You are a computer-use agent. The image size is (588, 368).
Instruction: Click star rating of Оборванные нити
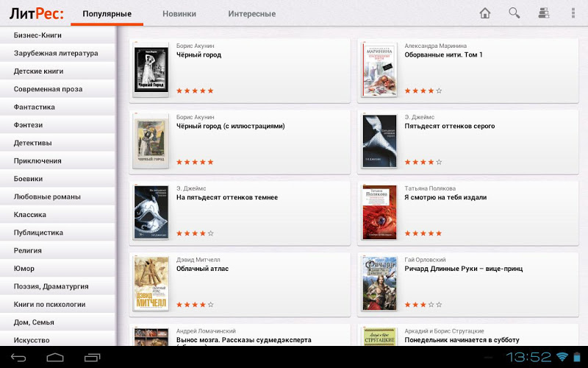tap(423, 91)
